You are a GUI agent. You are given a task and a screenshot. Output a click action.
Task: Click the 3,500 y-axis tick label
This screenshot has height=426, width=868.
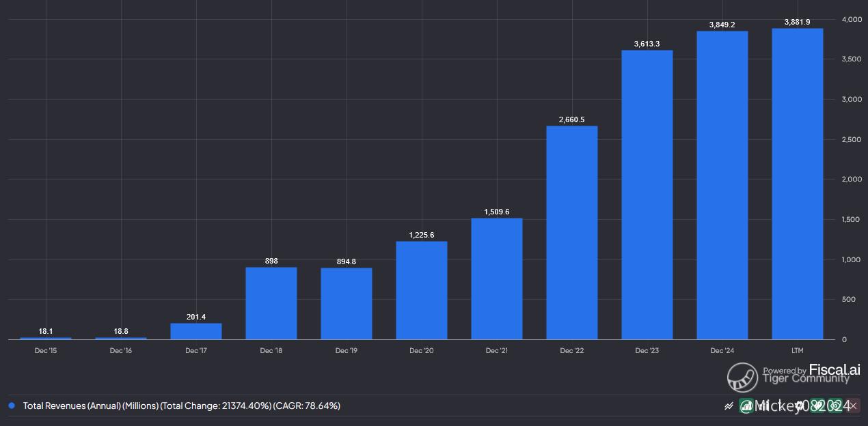pos(851,59)
